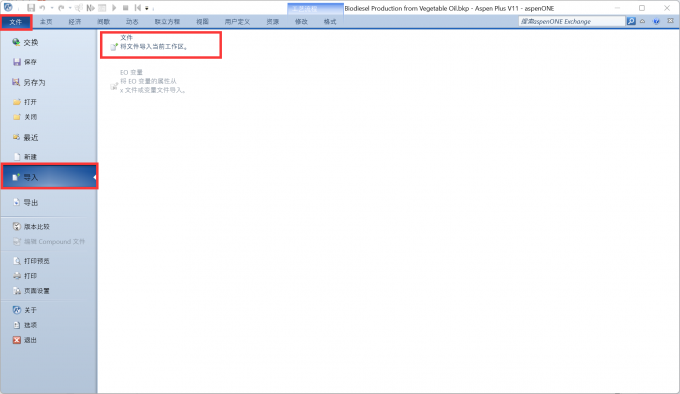Screen dimensions: 680x394
Task: Choose 保存 in the file menu
Action: click(49, 62)
